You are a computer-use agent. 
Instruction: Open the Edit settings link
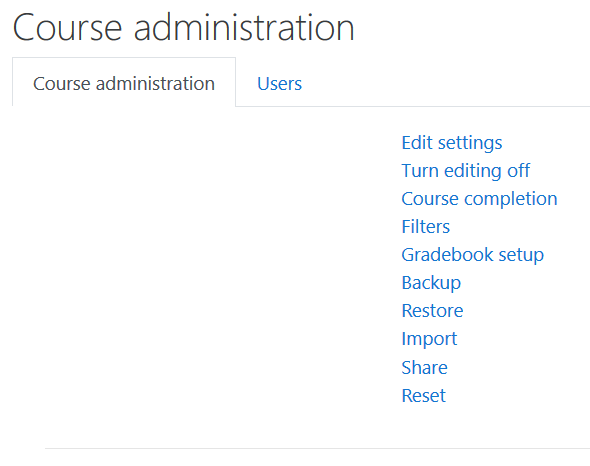tap(452, 143)
